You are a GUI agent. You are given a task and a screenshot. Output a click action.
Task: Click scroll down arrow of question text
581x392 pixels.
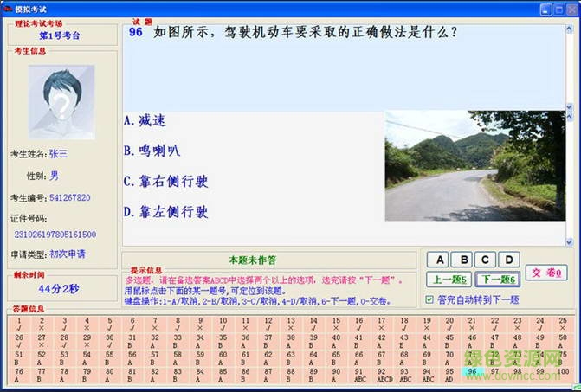pyautogui.click(x=569, y=107)
